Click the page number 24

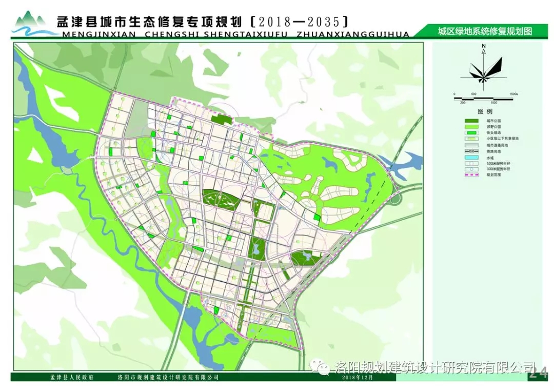click(538, 373)
